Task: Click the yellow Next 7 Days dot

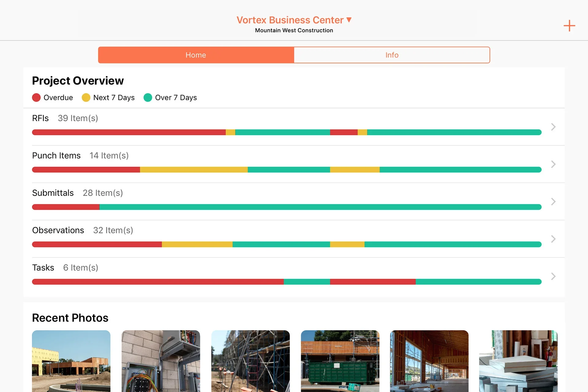Action: (x=86, y=98)
